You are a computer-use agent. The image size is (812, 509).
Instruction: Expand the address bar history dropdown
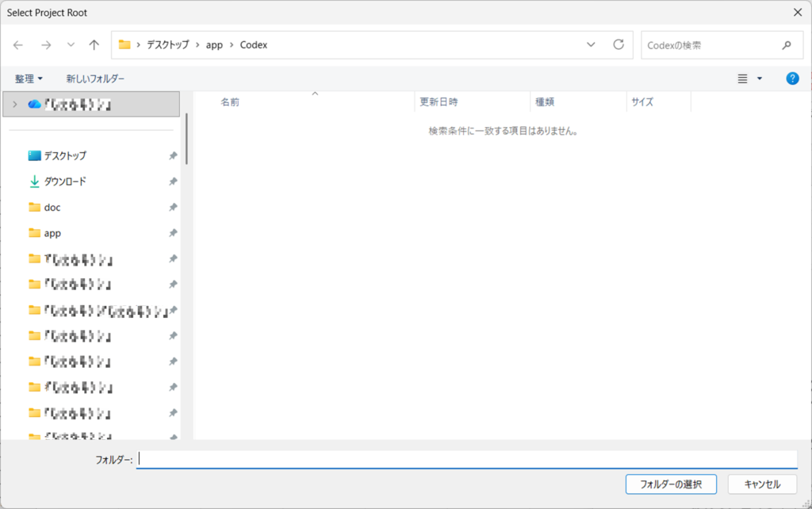click(591, 45)
